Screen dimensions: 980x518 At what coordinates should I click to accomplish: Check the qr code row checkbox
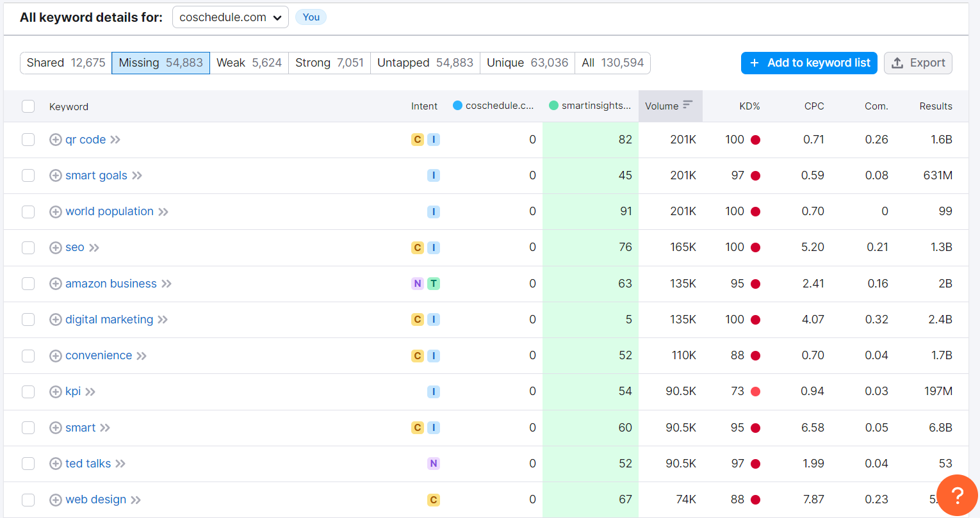pos(28,140)
